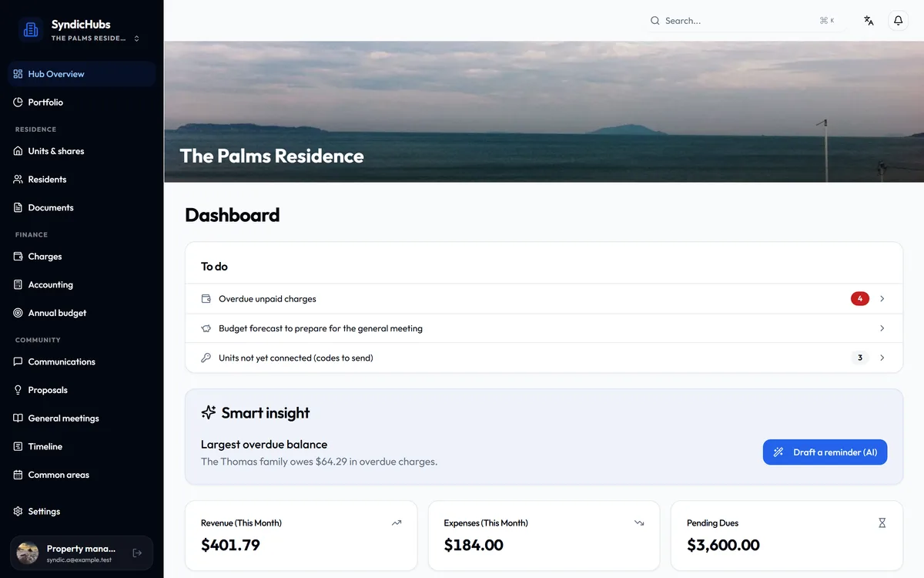Click wallet icon on Overdue unpaid charges

[206, 299]
